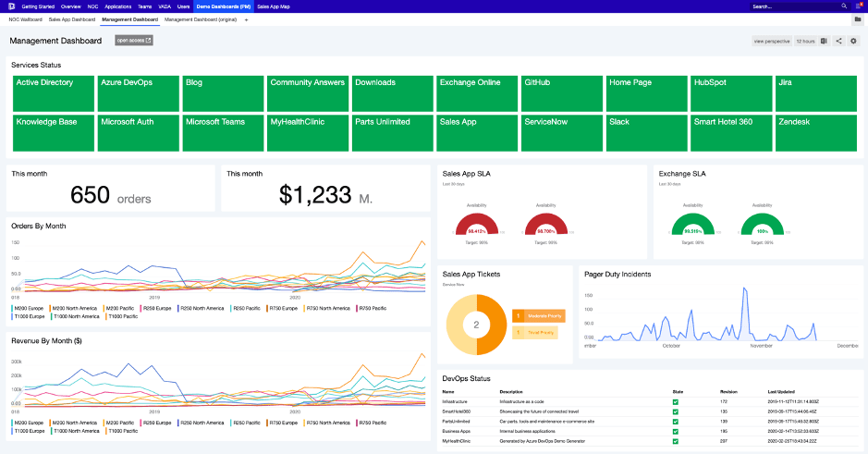Image resolution: width=868 pixels, height=454 pixels.
Task: Open the ServiceNow status tile
Action: (562, 133)
